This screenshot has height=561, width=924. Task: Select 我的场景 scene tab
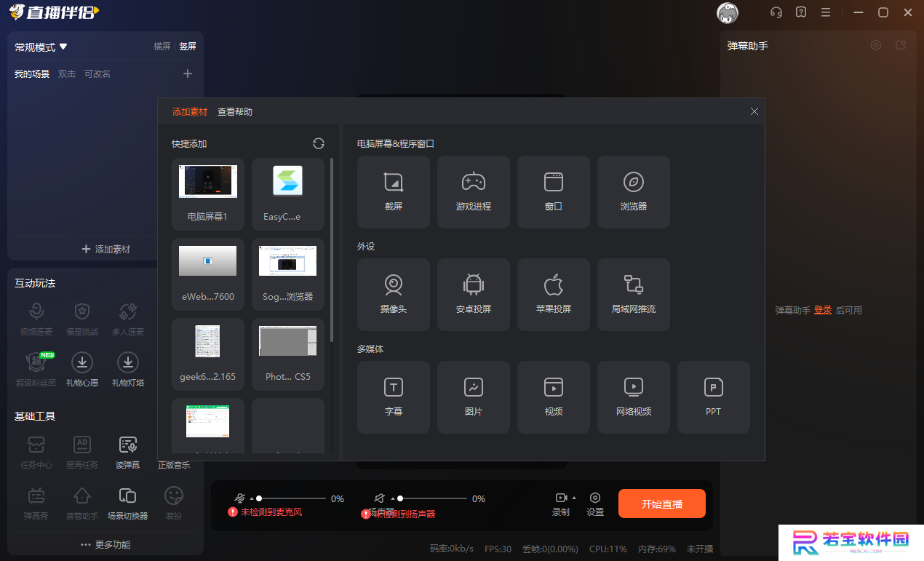32,73
